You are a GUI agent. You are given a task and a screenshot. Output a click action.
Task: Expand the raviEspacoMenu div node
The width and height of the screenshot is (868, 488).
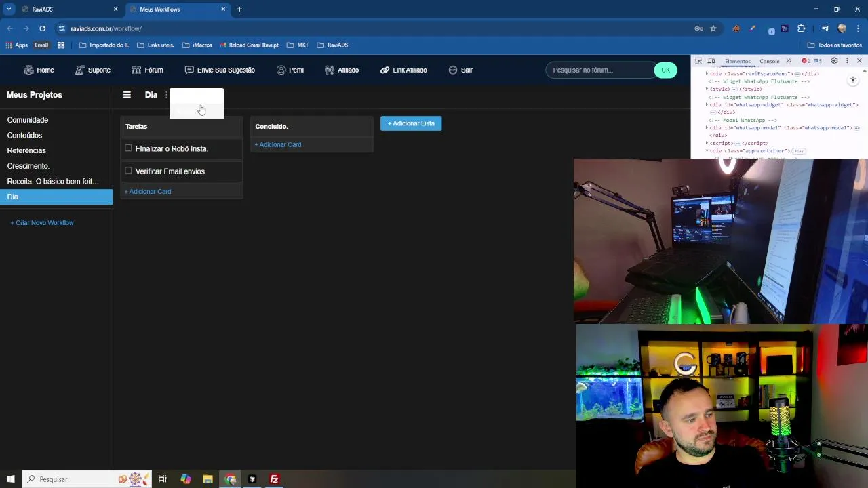click(x=707, y=73)
